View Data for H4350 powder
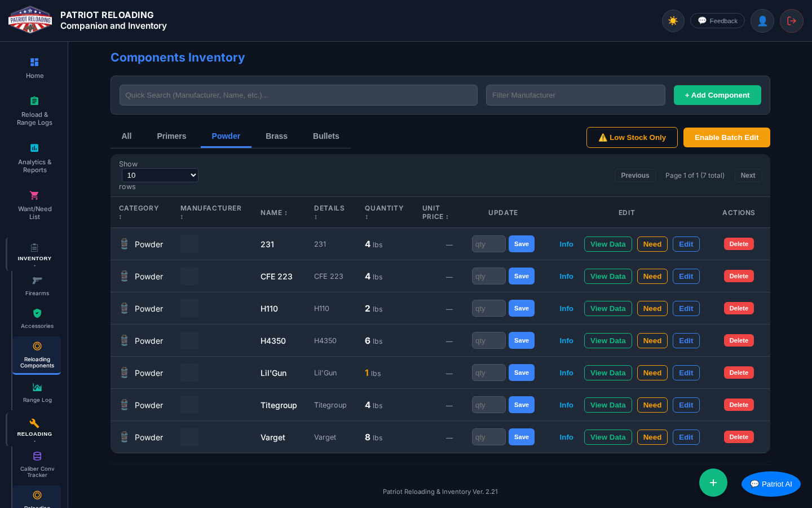Screen dimensions: 812x508 (x=608, y=340)
